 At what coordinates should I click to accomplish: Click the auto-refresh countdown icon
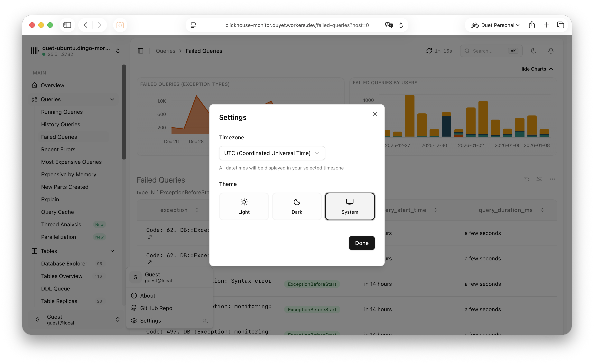pos(429,51)
